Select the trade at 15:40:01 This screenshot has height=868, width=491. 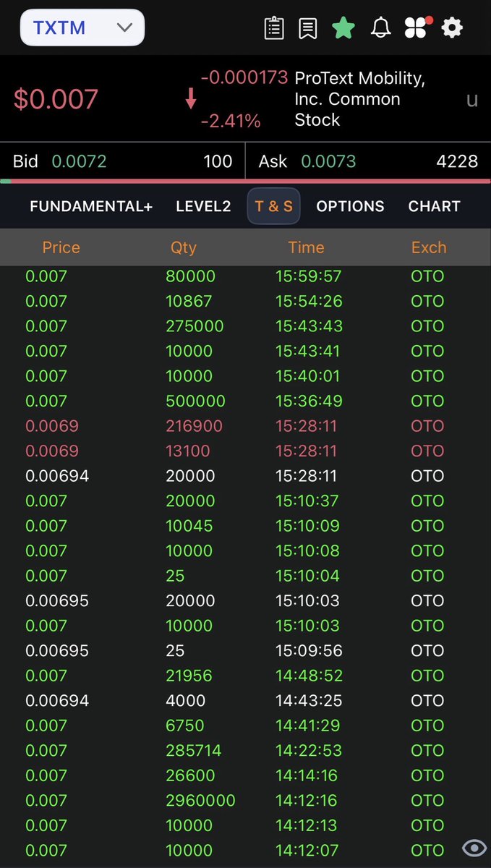click(x=245, y=376)
